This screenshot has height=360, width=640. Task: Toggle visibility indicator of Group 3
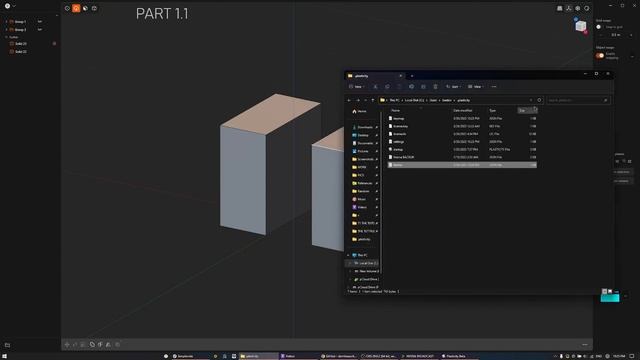click(x=40, y=30)
